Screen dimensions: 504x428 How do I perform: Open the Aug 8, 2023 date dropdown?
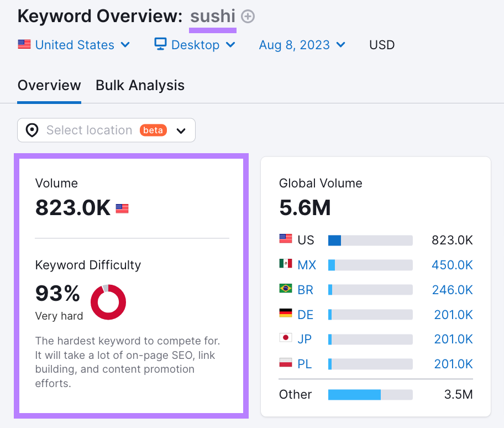tap(302, 45)
